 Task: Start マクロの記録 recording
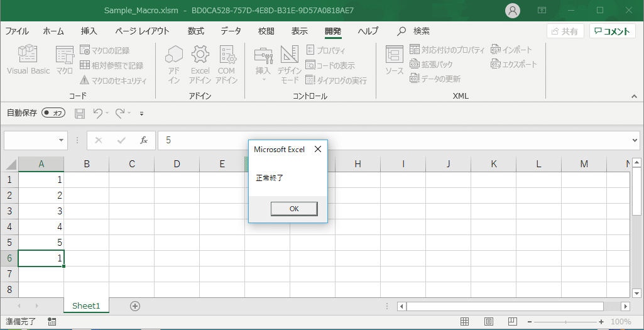point(105,50)
